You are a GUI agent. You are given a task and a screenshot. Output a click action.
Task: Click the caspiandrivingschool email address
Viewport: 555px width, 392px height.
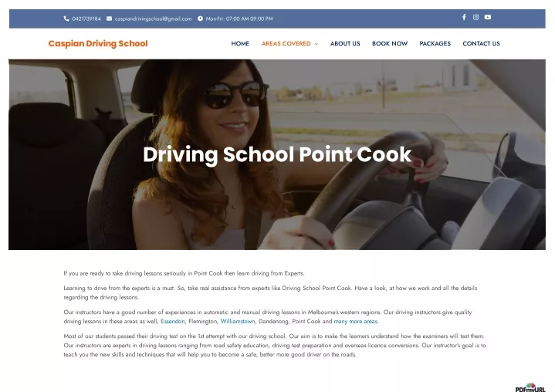tap(154, 19)
